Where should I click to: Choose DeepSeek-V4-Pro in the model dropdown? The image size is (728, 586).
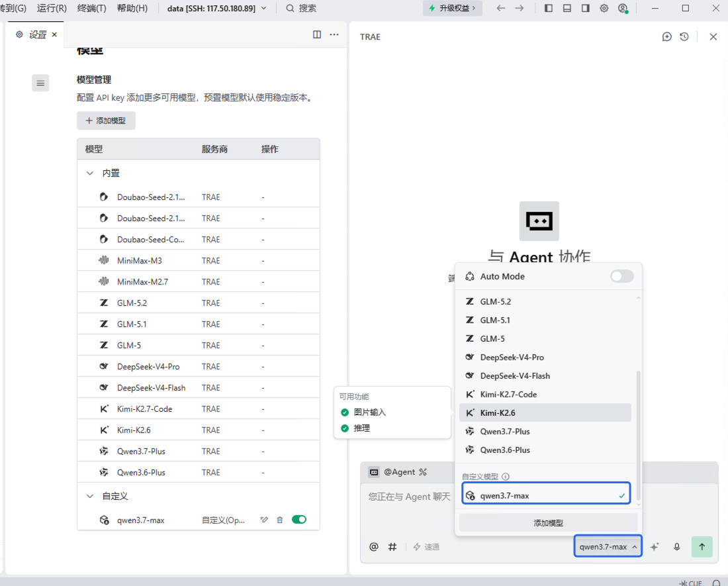click(545, 357)
